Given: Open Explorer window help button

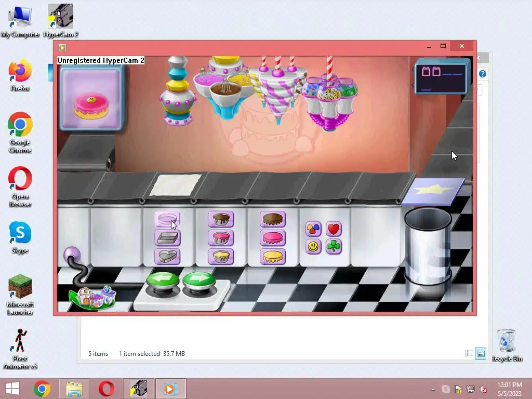Looking at the screenshot, I should (483, 74).
